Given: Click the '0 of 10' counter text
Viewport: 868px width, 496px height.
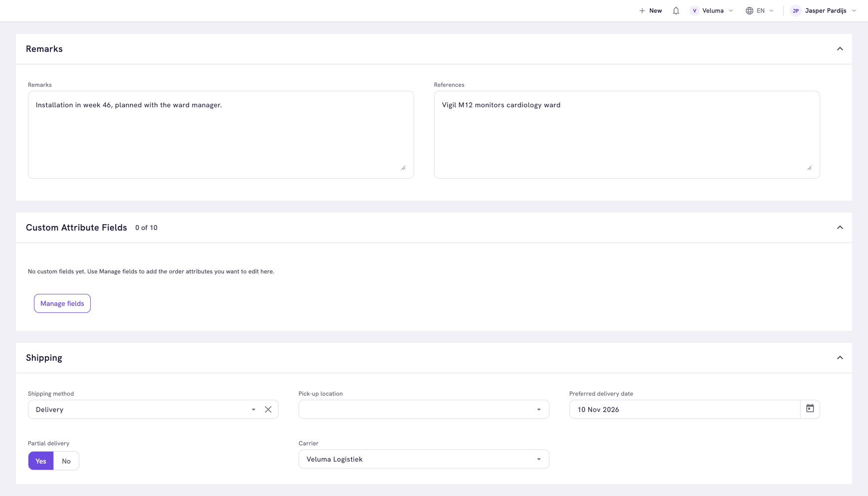Looking at the screenshot, I should (x=146, y=228).
